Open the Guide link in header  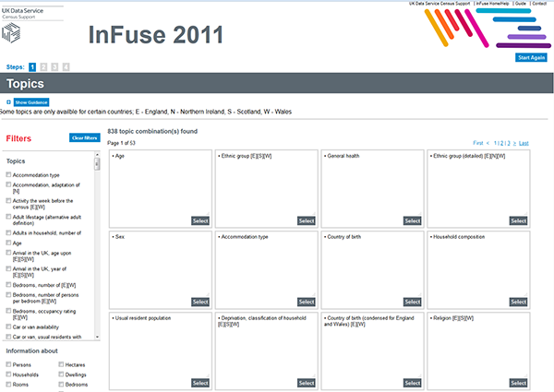521,3
